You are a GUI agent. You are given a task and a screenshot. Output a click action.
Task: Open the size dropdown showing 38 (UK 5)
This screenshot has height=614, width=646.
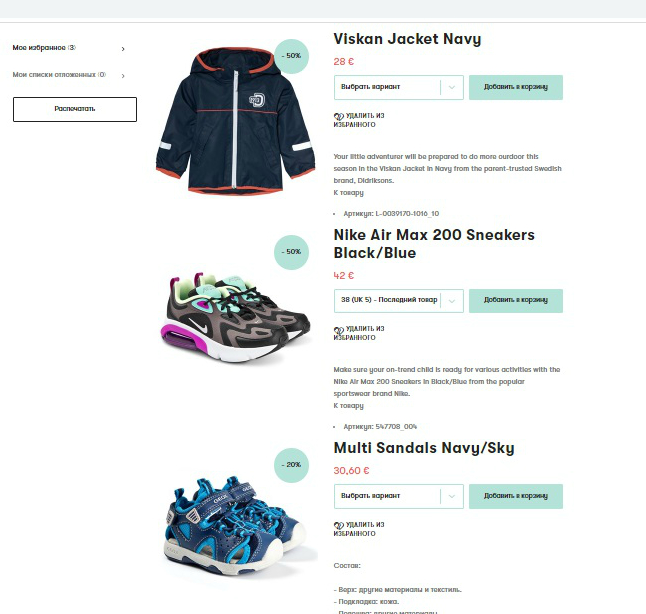click(x=399, y=301)
